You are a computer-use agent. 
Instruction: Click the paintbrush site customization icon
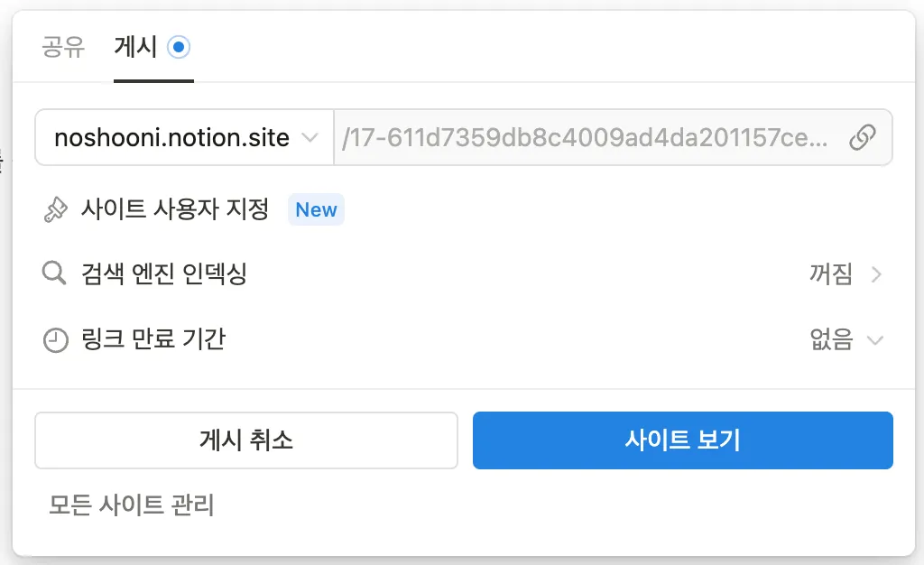pyautogui.click(x=55, y=210)
